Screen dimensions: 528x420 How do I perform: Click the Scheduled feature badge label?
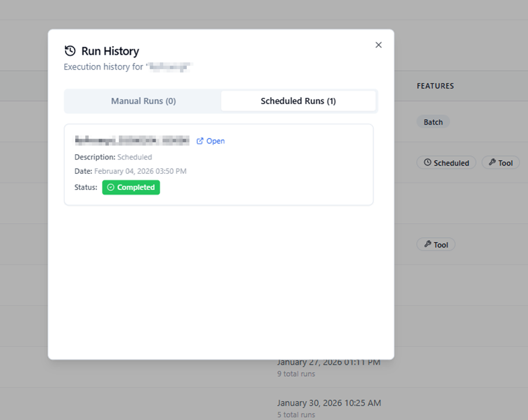pos(452,163)
